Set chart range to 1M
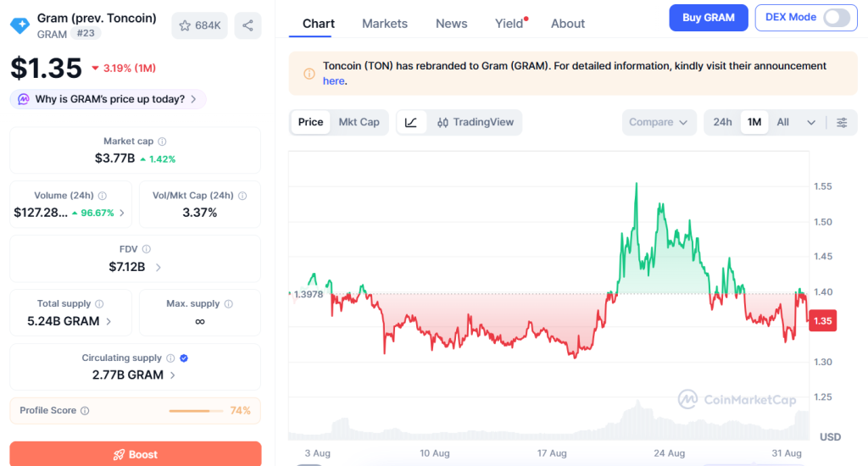The width and height of the screenshot is (868, 466). (x=754, y=122)
